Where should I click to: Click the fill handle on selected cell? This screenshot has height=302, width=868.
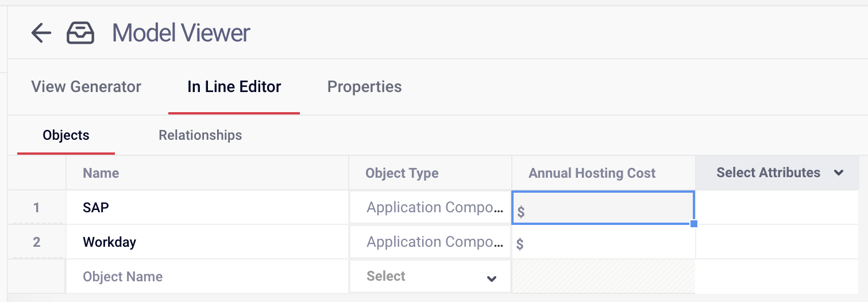[x=694, y=224]
